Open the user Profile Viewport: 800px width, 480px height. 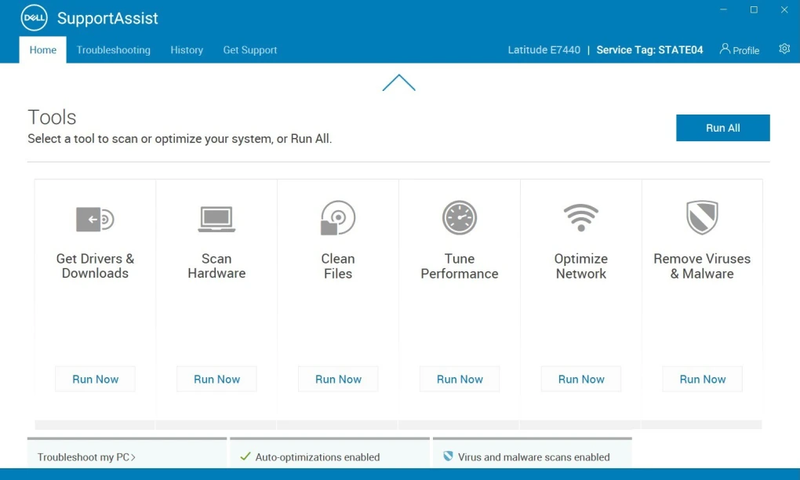[x=739, y=49]
